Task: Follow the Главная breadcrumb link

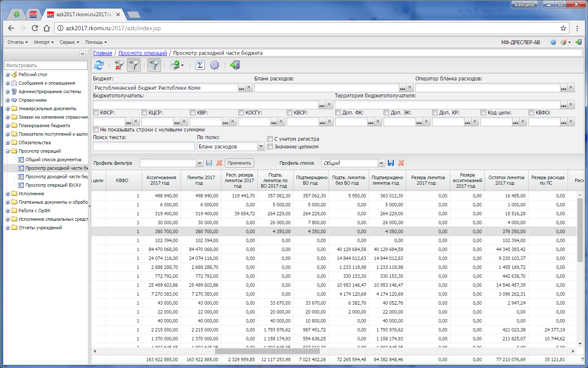Action: (103, 53)
